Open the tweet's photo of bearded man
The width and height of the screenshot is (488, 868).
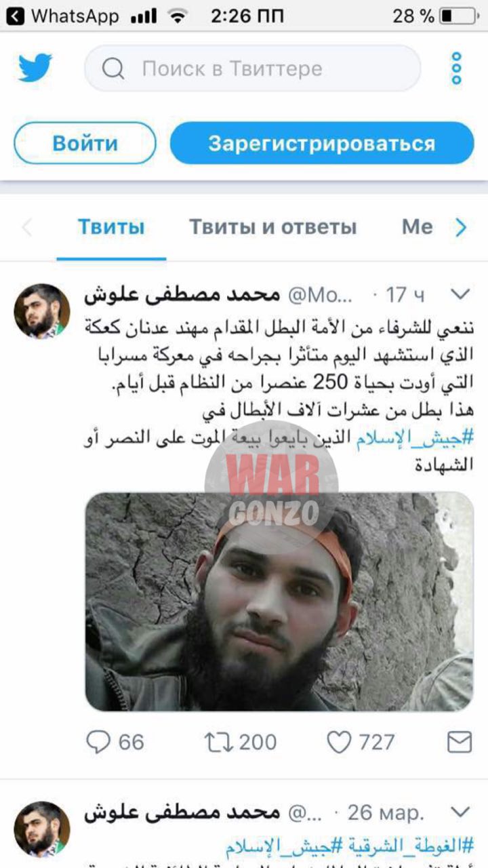[279, 601]
